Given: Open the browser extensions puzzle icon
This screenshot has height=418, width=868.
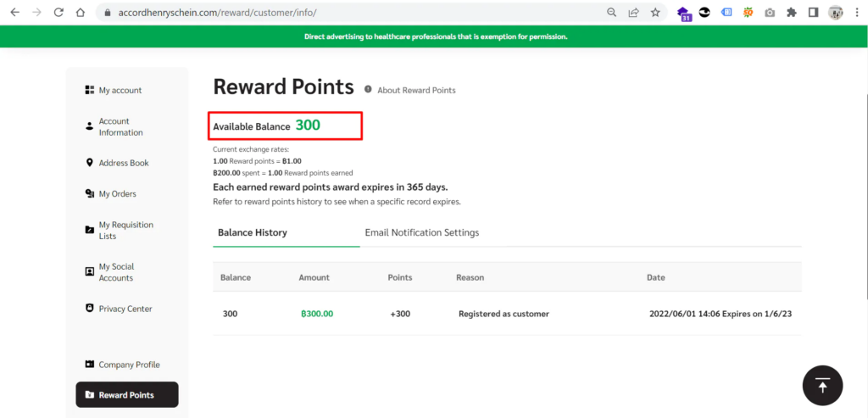Looking at the screenshot, I should (x=792, y=13).
